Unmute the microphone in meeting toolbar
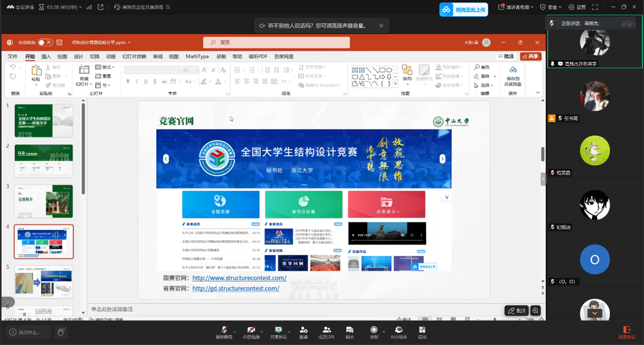Image resolution: width=644 pixels, height=345 pixels. tap(223, 331)
